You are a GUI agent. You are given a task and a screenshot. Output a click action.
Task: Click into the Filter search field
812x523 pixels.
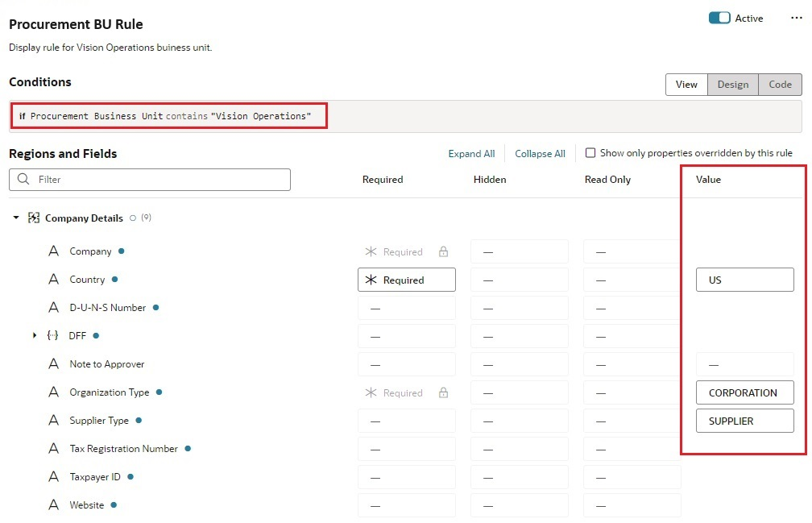[x=150, y=180]
